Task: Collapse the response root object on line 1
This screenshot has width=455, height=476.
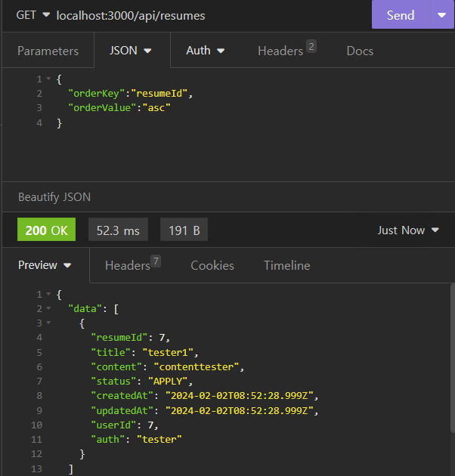Action: (x=48, y=294)
